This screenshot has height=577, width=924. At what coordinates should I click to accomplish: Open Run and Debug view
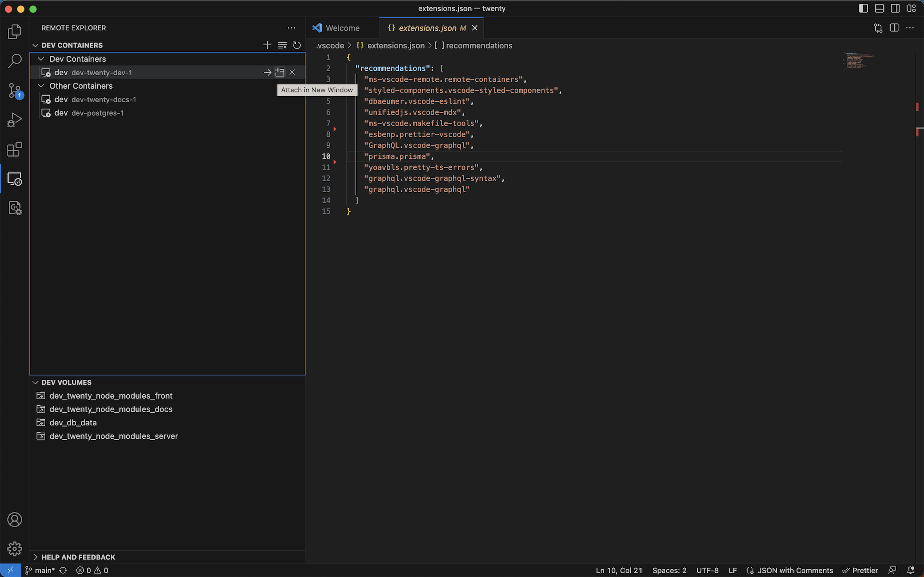[15, 120]
